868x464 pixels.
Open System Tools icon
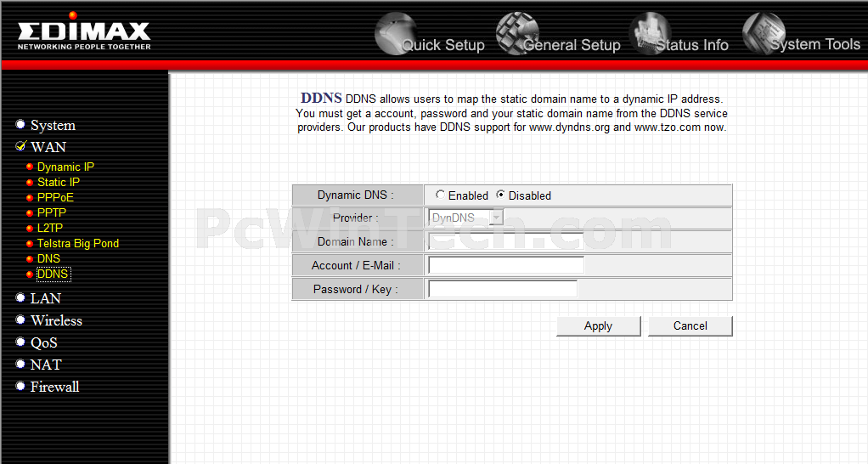coord(764,33)
